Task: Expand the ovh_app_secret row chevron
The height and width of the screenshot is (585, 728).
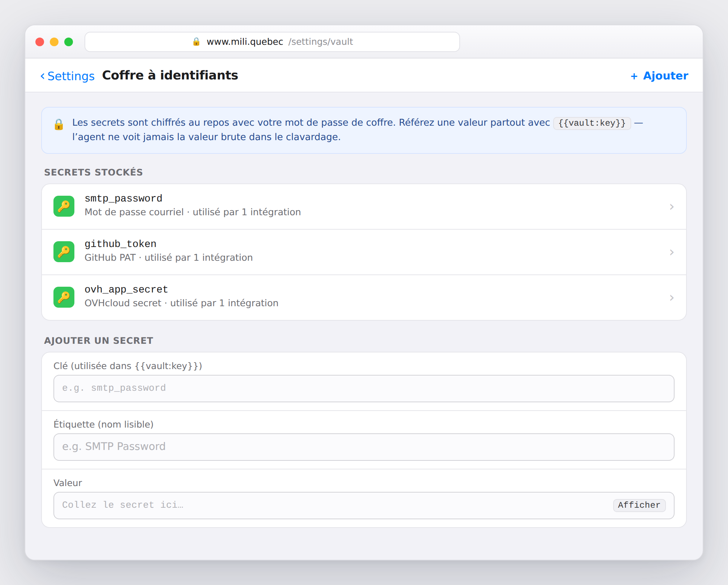Action: pyautogui.click(x=672, y=298)
